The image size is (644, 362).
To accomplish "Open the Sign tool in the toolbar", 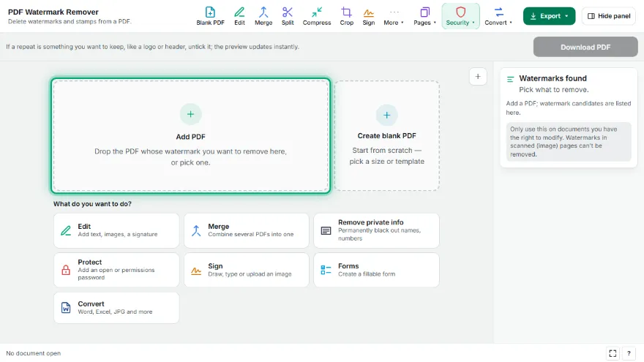I will pos(368,16).
